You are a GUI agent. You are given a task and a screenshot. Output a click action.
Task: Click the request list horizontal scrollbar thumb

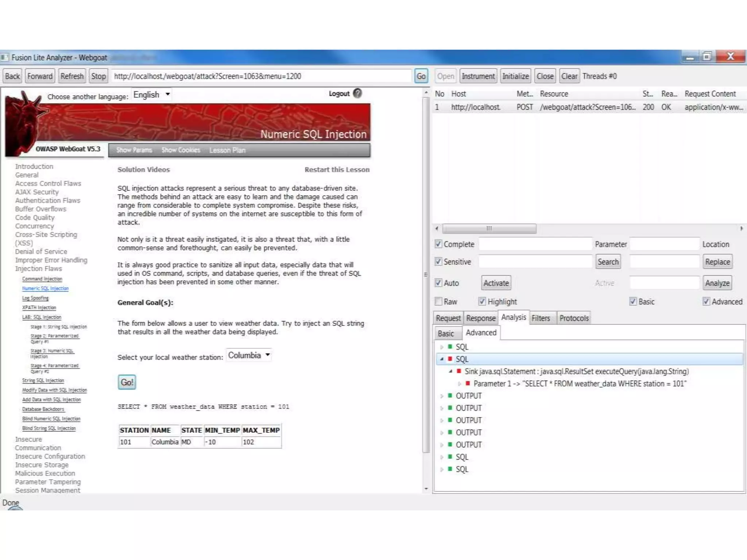(x=489, y=229)
